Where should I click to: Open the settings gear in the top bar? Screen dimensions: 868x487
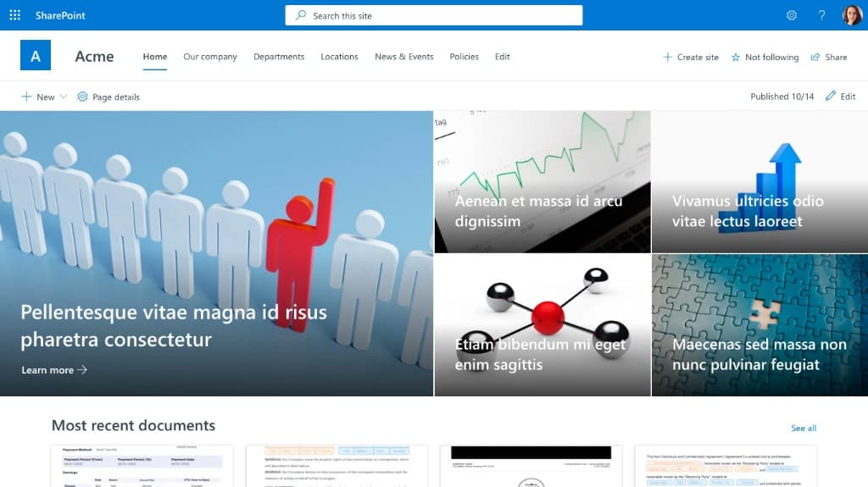[792, 15]
